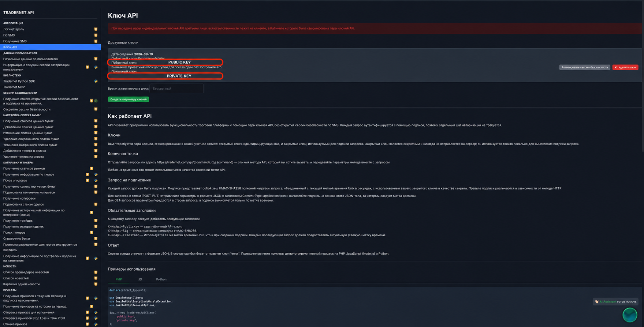Open Список провайдеров новостей link
Viewport: 644px width, 327px height.
(x=26, y=272)
